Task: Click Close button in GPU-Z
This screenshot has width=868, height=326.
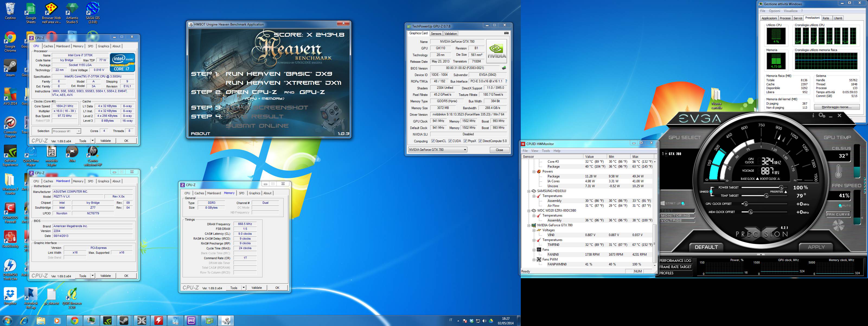Action: click(x=499, y=150)
